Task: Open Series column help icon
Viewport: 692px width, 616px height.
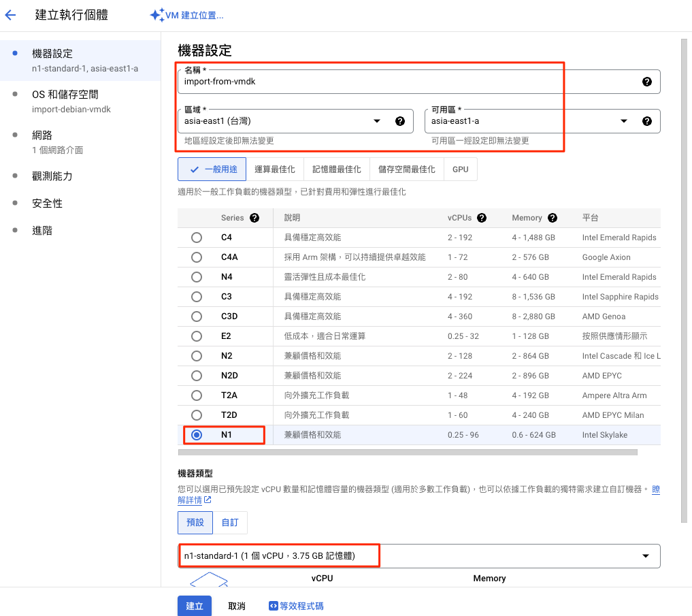Action: point(254,218)
